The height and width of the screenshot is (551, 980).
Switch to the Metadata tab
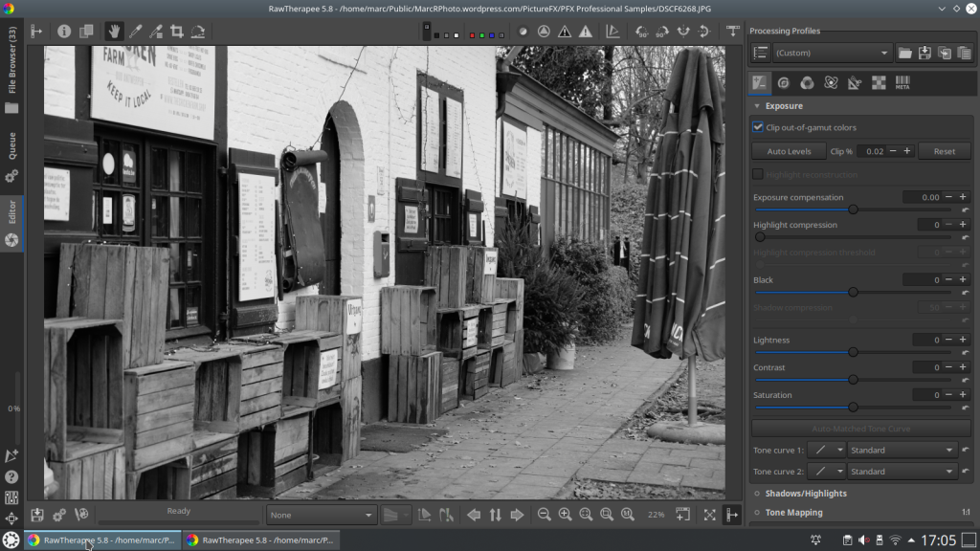point(902,82)
